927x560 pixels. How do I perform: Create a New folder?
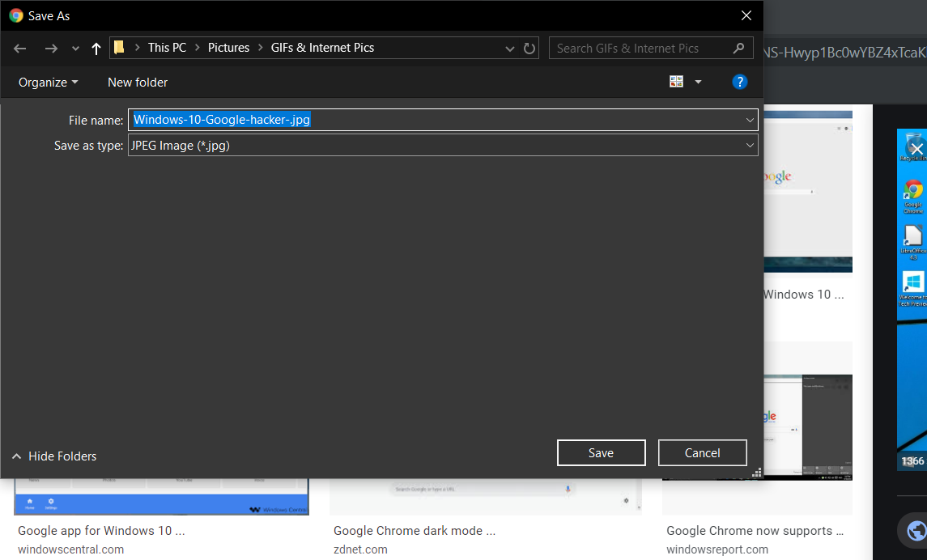(137, 83)
